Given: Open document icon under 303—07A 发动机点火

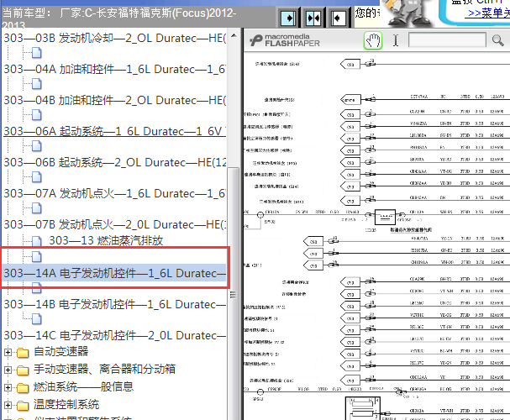Looking at the screenshot, I should click(x=36, y=208).
